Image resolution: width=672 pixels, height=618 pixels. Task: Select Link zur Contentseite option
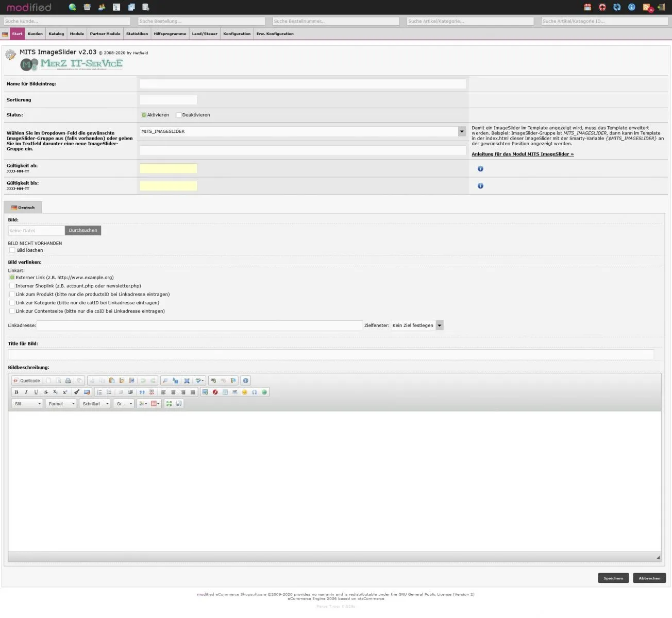click(12, 311)
